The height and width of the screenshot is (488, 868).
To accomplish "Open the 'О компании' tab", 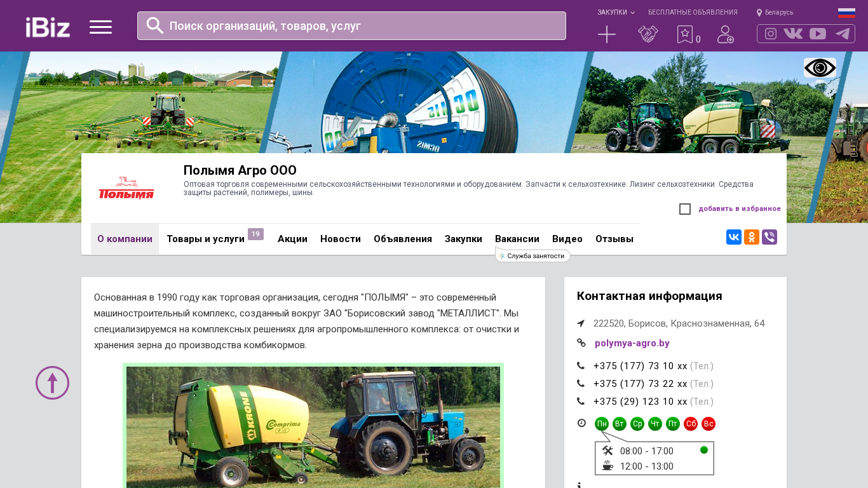I will [x=125, y=239].
